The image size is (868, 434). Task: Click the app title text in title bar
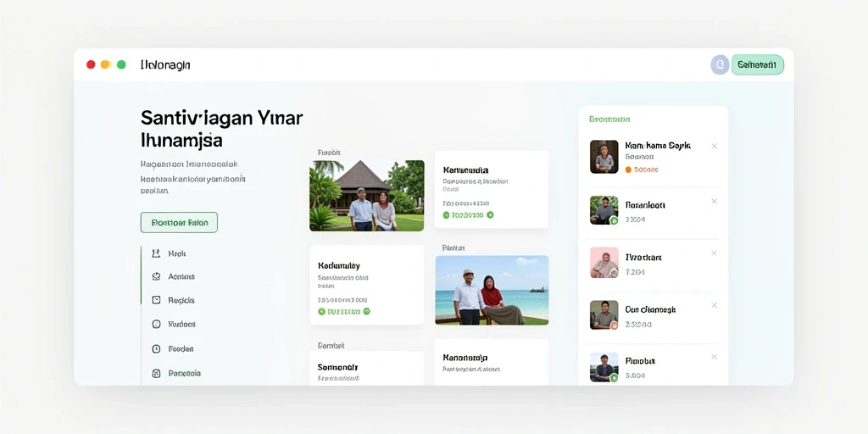point(165,64)
